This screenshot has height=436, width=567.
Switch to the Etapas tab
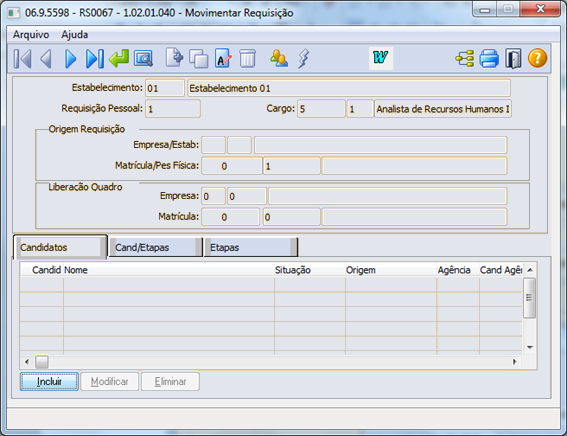[251, 247]
